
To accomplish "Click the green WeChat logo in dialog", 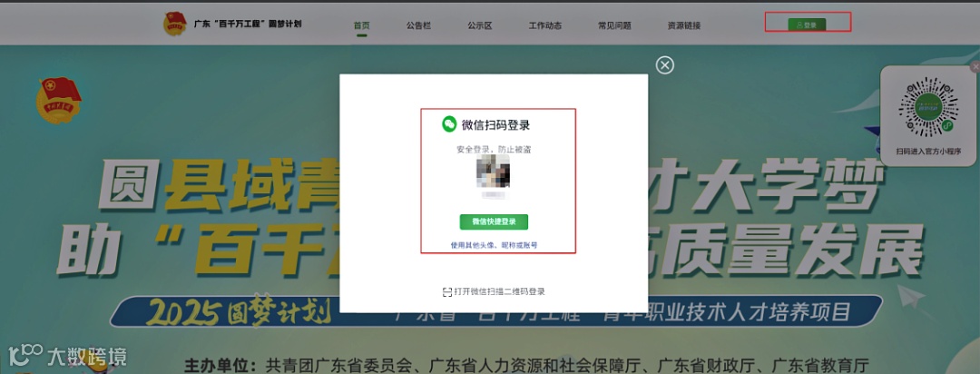I will (449, 124).
